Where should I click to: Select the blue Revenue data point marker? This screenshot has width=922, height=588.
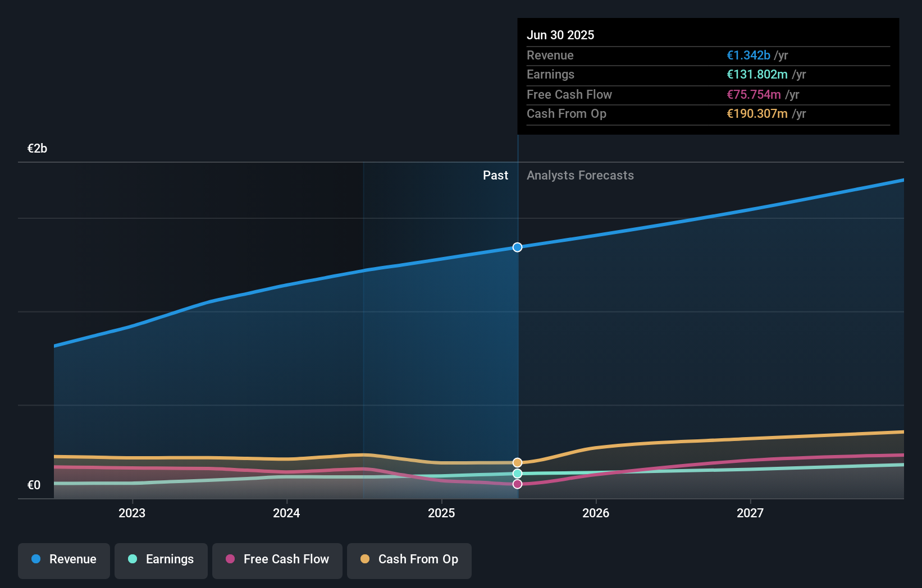(x=517, y=247)
